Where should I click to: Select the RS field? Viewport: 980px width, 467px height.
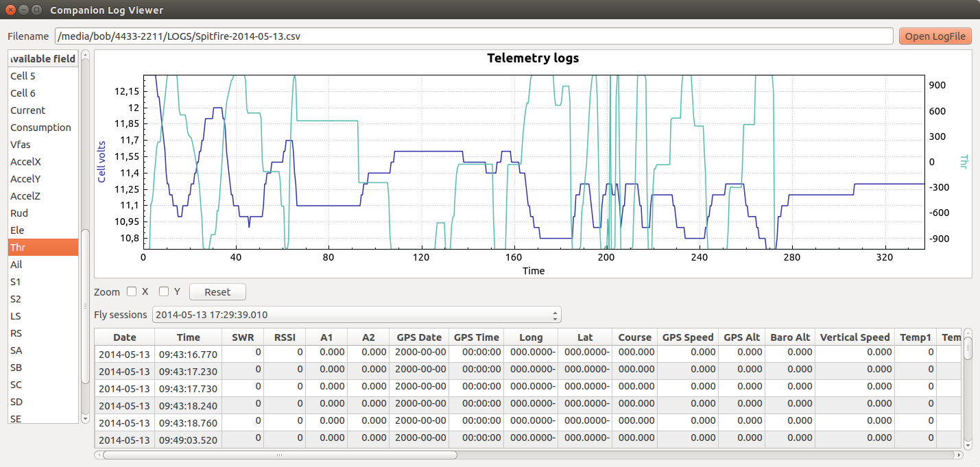[43, 333]
